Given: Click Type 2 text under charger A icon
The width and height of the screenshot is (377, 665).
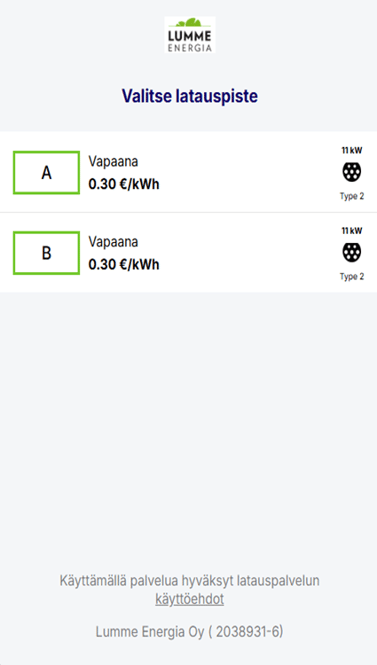Looking at the screenshot, I should [352, 196].
